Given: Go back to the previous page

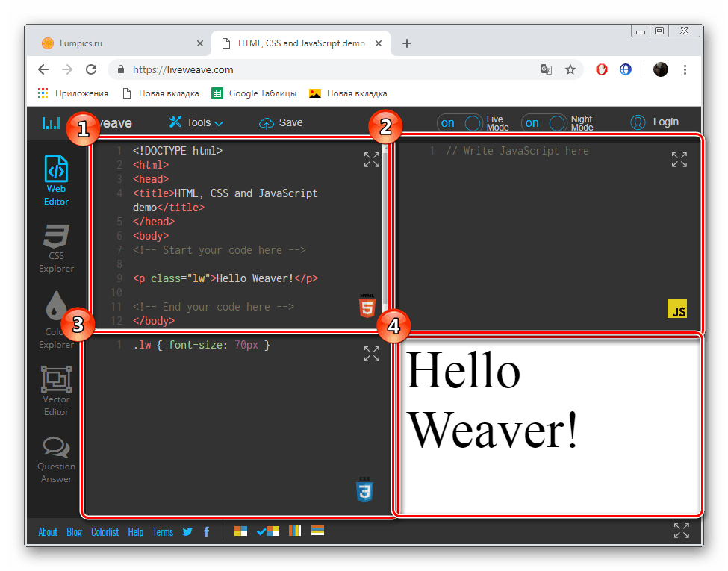Looking at the screenshot, I should coord(43,69).
